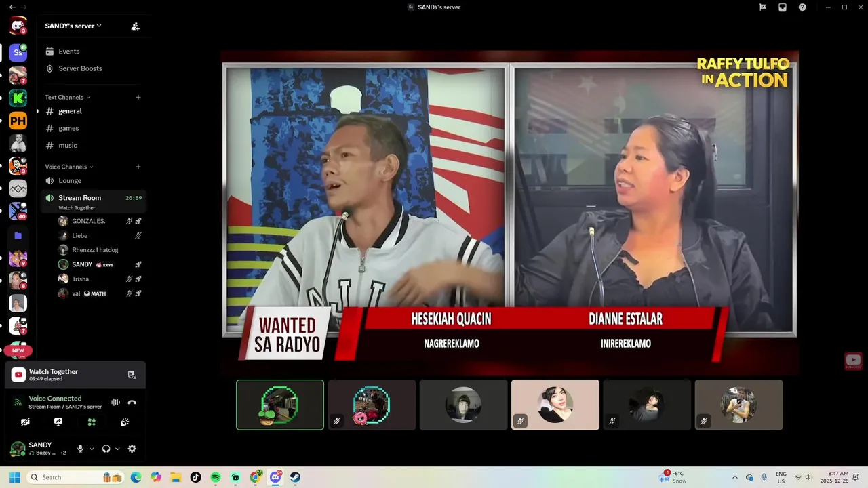Viewport: 868px width, 488px height.
Task: Create a new voice channel
Action: 138,167
